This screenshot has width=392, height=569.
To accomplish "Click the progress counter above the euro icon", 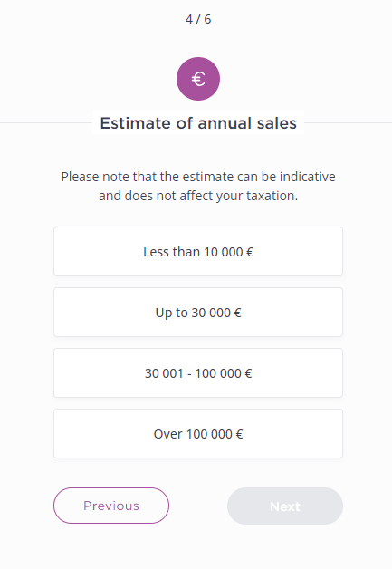I will [x=198, y=19].
